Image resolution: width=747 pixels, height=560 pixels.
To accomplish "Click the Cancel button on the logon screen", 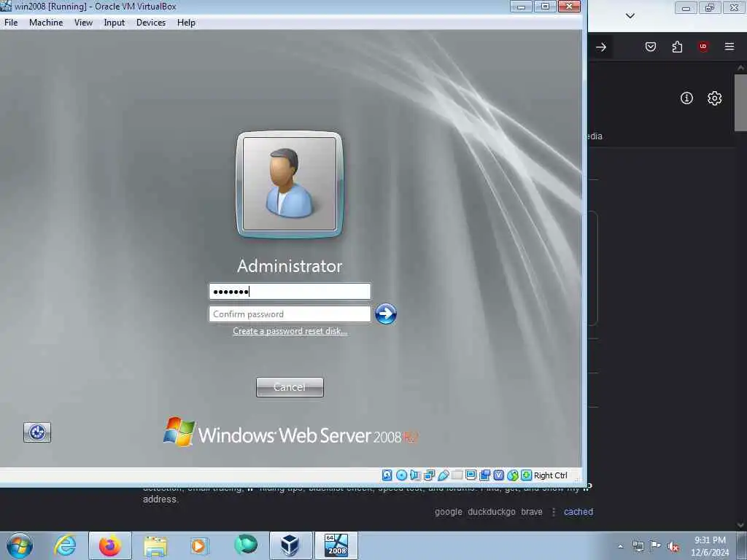I will pyautogui.click(x=290, y=387).
